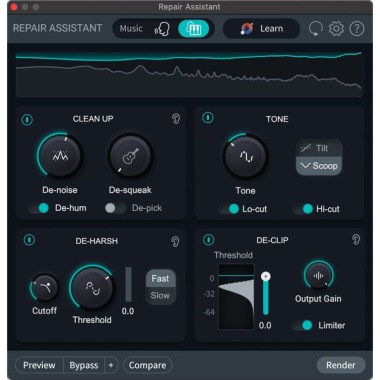The image size is (380, 380).
Task: Click the De-noise knob
Action: [x=60, y=155]
